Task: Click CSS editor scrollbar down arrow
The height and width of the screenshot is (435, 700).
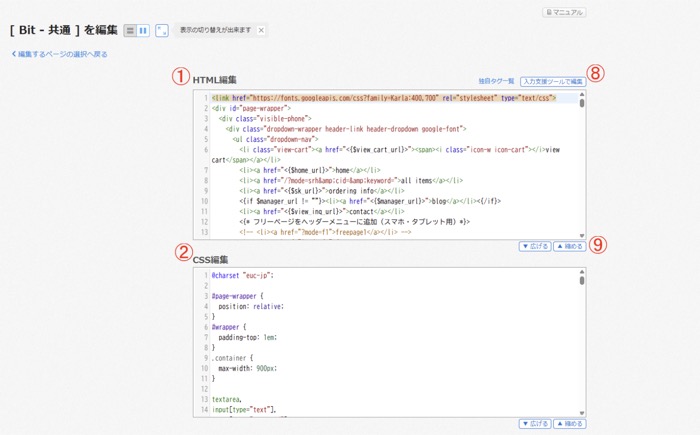Action: click(x=582, y=412)
